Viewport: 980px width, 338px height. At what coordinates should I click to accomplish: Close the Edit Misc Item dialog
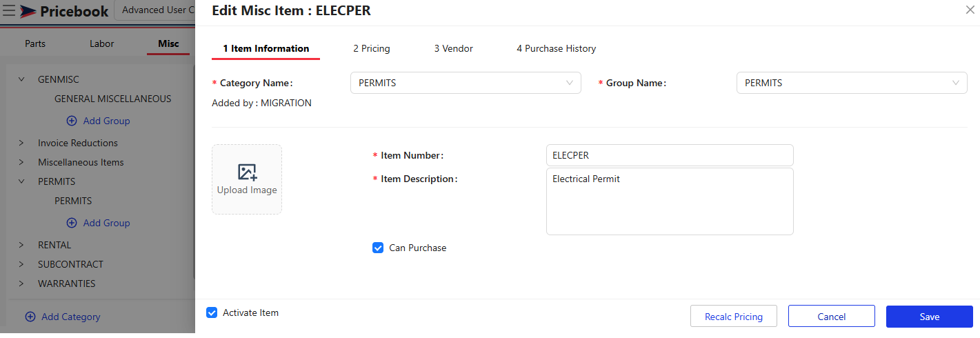pyautogui.click(x=970, y=10)
